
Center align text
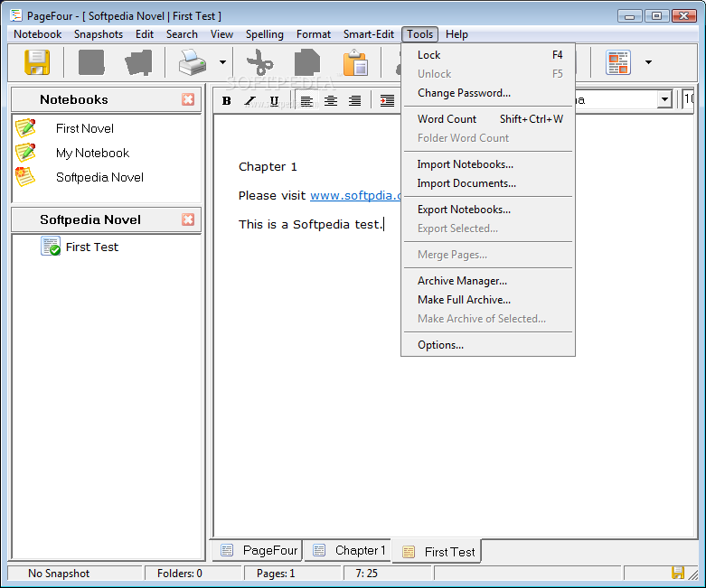click(331, 100)
